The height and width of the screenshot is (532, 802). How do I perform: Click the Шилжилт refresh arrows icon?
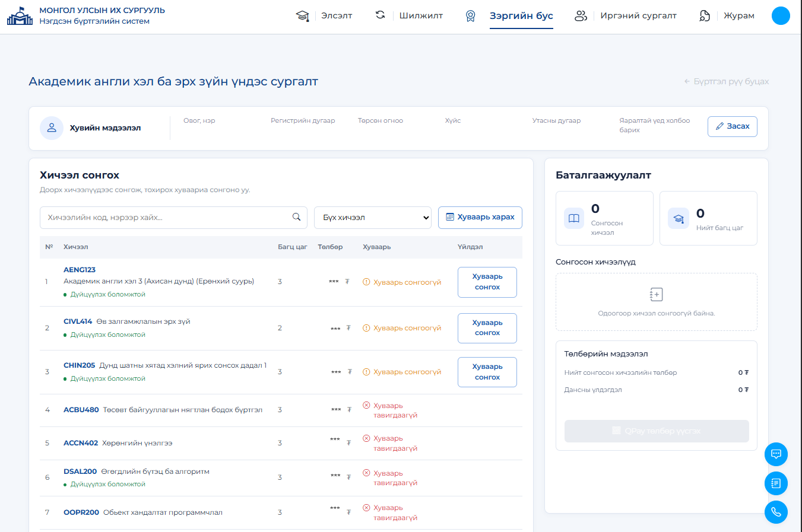[x=381, y=15]
